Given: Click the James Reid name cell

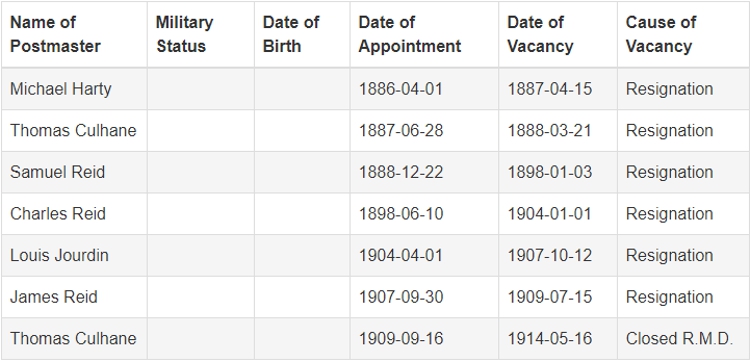Looking at the screenshot, I should [x=74, y=297].
